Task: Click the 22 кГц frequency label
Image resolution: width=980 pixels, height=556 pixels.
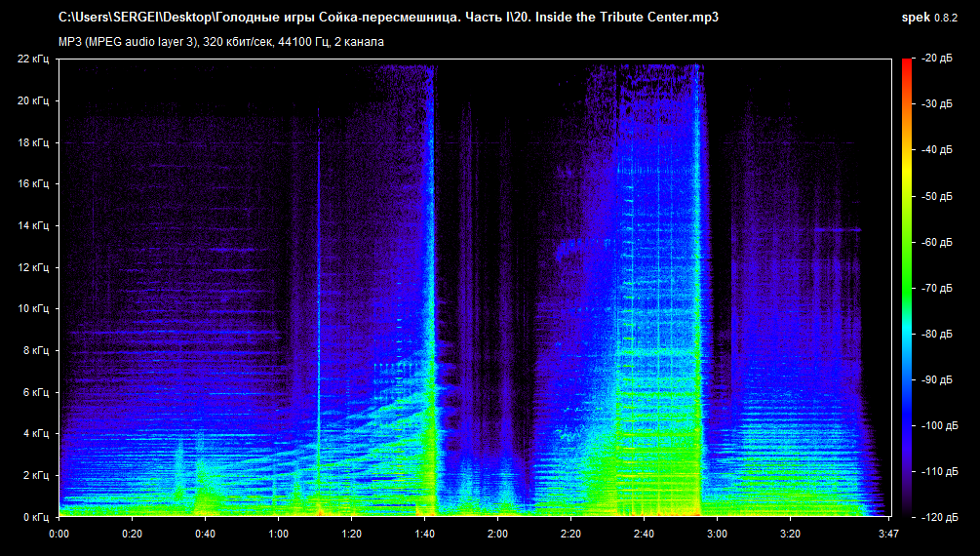Action: [32, 59]
